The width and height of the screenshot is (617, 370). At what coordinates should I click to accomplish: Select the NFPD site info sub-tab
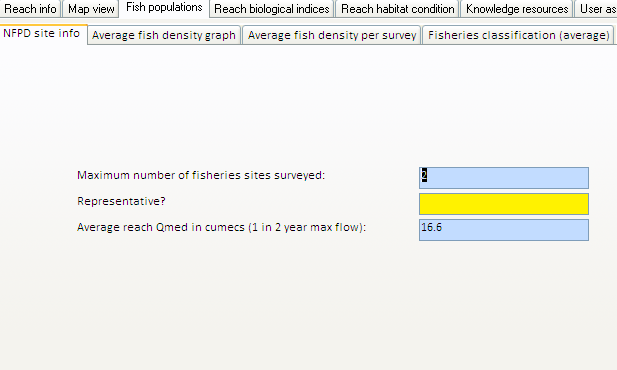pos(42,34)
